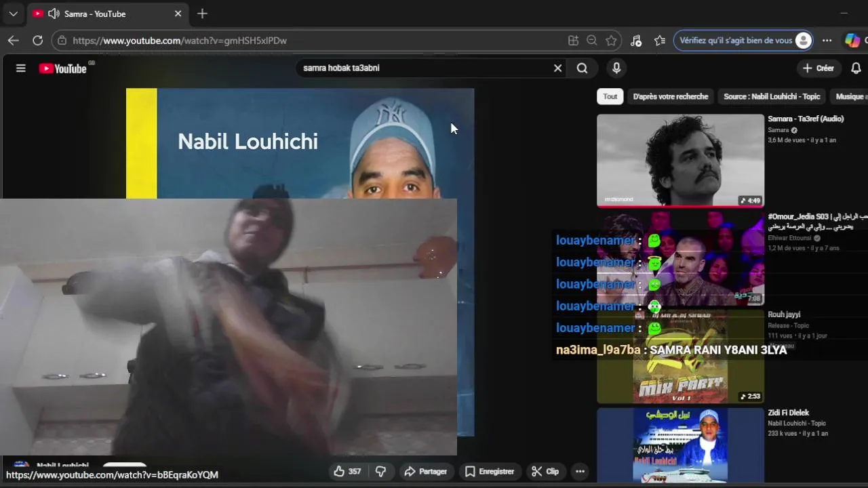Open the browser profile avatar
Viewport: 868px width, 488px height.
tap(804, 41)
